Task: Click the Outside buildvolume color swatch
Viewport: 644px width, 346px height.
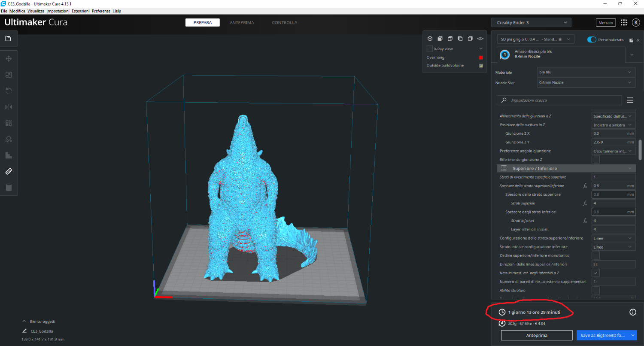Action: point(481,66)
